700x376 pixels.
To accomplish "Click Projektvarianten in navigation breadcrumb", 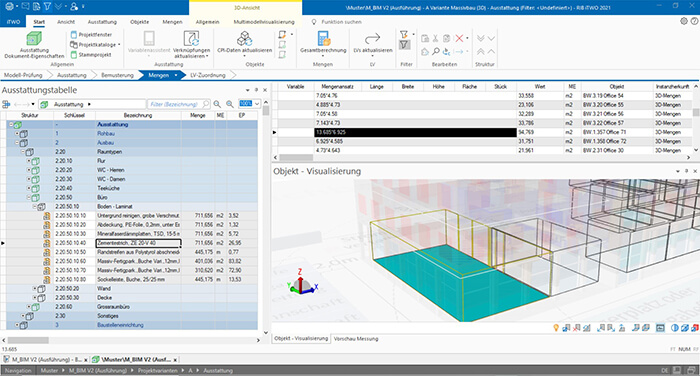I will click(158, 371).
